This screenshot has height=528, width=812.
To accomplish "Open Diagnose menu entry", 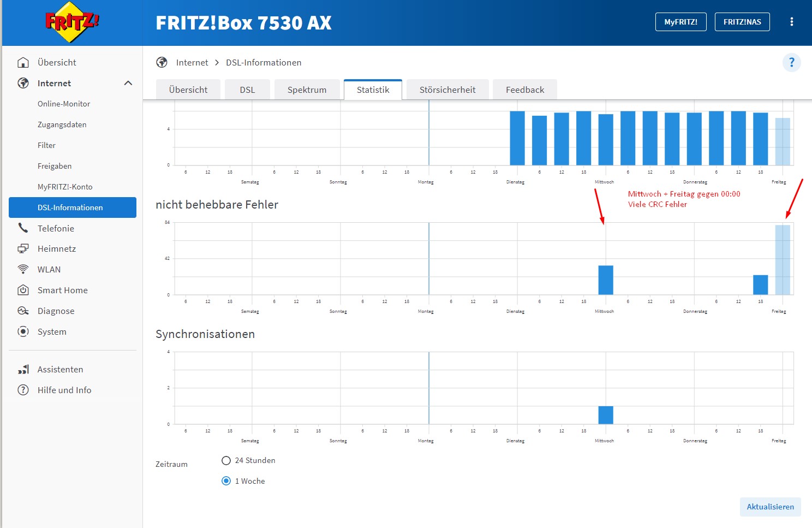I will point(56,311).
